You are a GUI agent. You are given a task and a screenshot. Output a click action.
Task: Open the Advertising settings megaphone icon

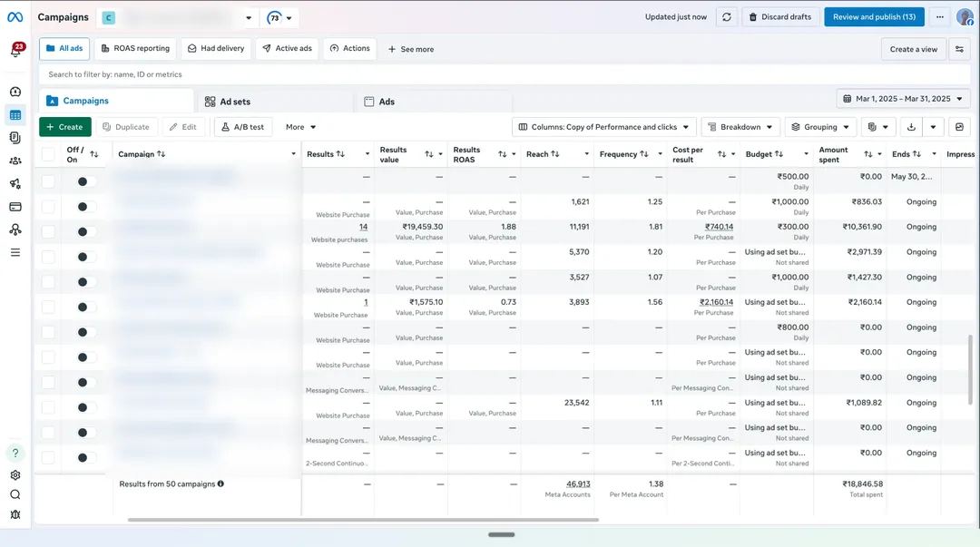pyautogui.click(x=15, y=184)
